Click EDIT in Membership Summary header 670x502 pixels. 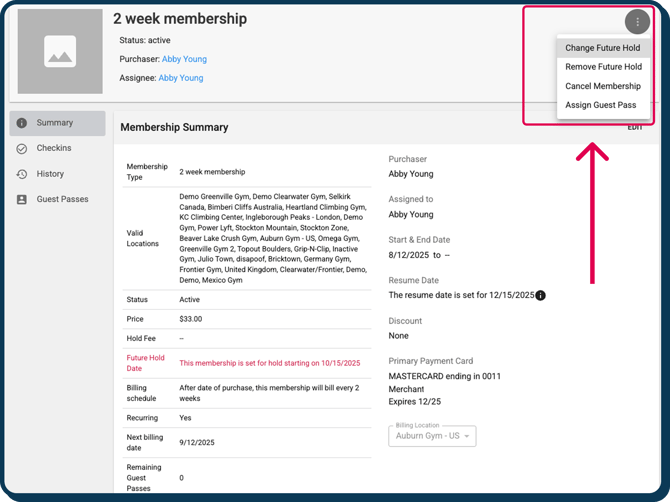(x=635, y=128)
